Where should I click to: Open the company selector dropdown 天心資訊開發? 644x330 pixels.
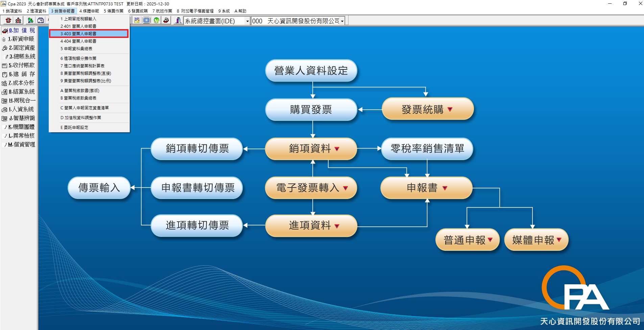pos(342,21)
